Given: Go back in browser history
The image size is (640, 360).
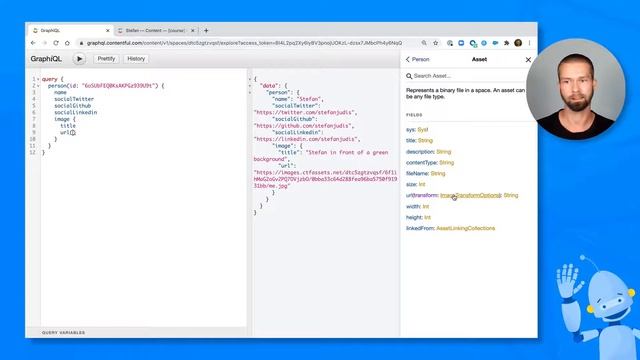Looking at the screenshot, I should 33,43.
